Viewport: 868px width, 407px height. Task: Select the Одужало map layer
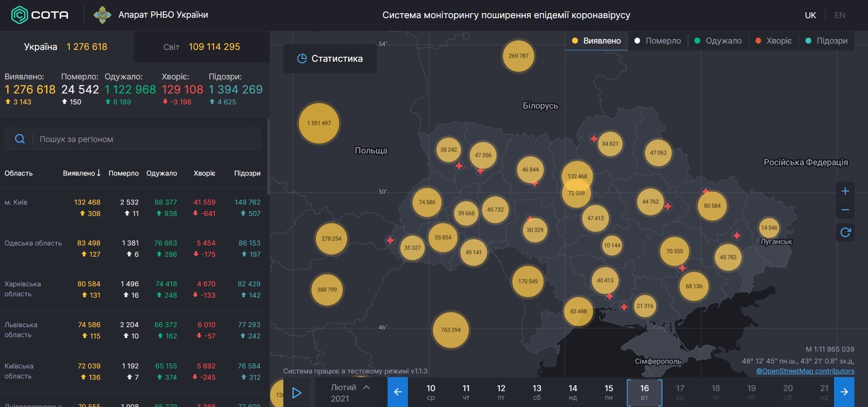tap(718, 41)
